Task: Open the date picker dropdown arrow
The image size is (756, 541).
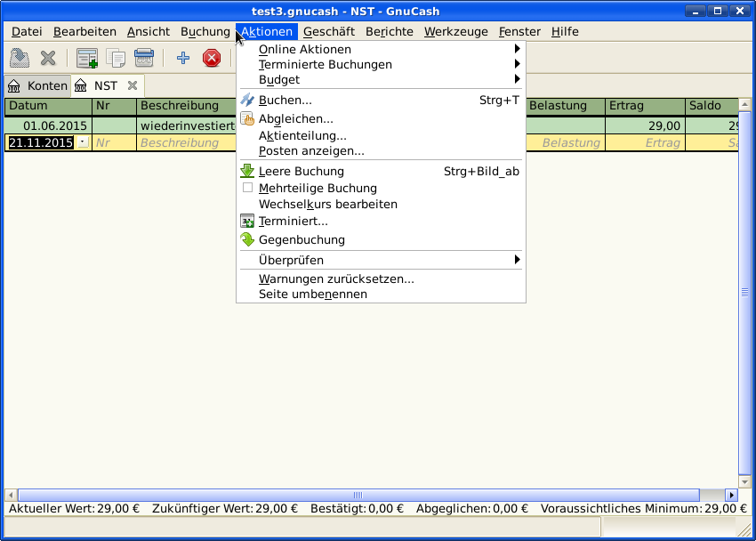Action: point(83,142)
